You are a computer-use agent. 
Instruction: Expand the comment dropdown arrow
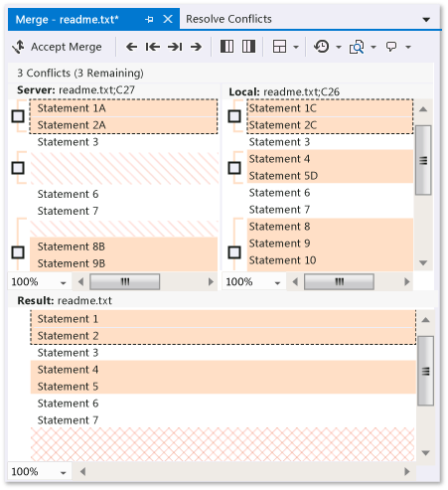pyautogui.click(x=408, y=47)
